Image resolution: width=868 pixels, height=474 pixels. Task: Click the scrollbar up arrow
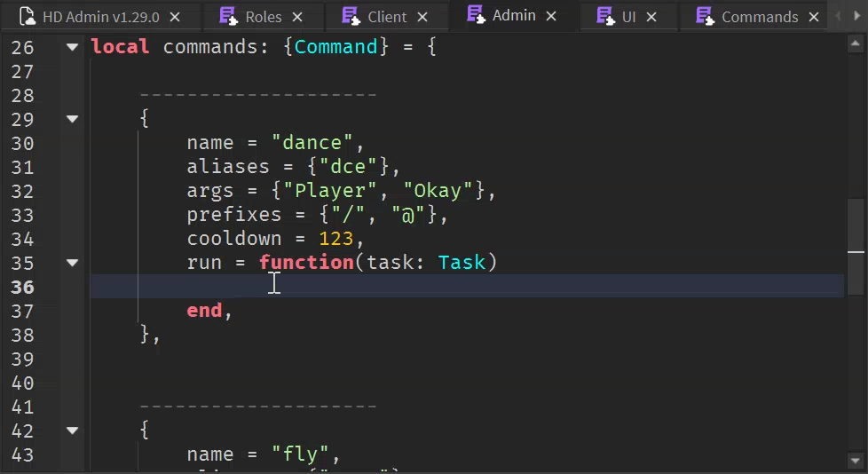[x=856, y=43]
